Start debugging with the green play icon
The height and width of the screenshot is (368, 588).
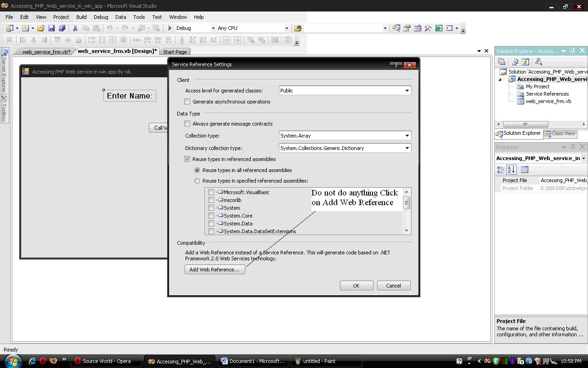(170, 28)
